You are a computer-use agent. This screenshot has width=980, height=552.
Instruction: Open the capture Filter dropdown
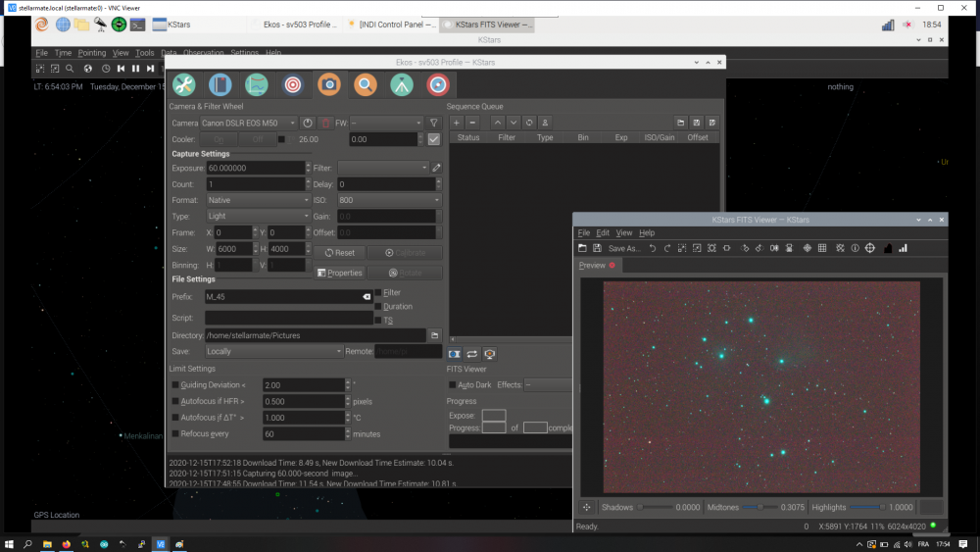click(x=382, y=168)
